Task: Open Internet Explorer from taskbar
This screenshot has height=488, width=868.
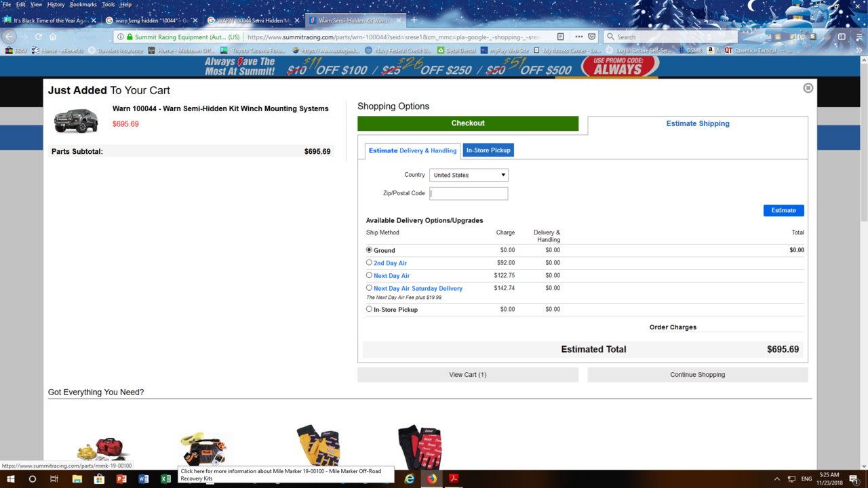Action: 410,479
